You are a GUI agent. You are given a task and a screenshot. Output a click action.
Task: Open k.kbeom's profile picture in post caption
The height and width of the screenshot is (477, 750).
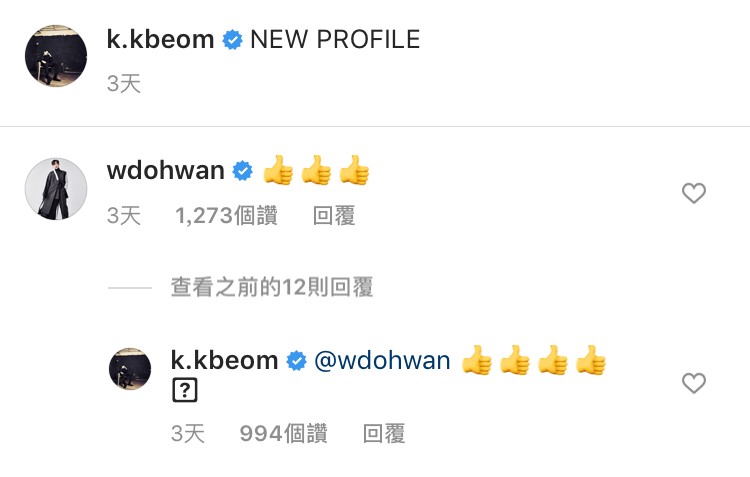pos(56,56)
